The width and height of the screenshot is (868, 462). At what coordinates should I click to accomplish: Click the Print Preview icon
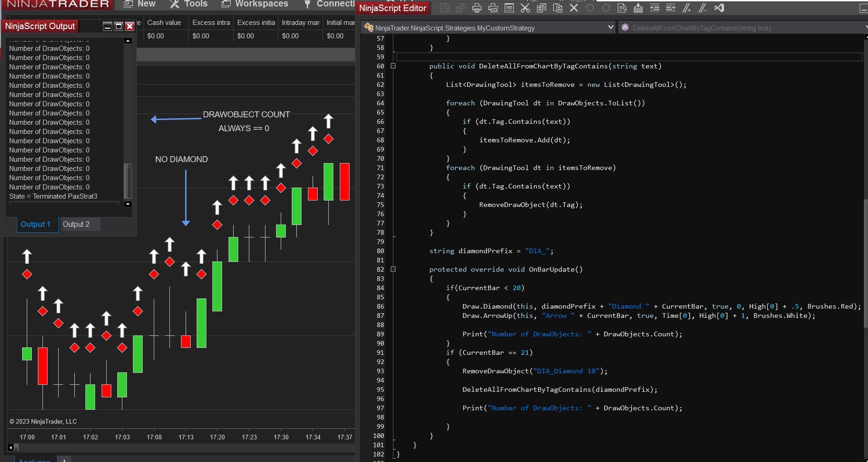coord(493,8)
